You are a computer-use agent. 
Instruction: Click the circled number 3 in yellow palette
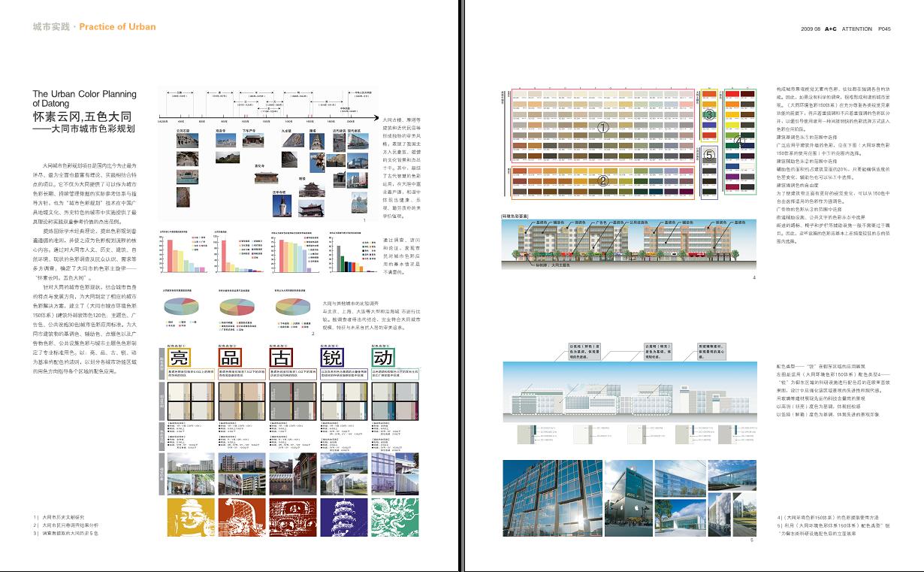coord(708,115)
